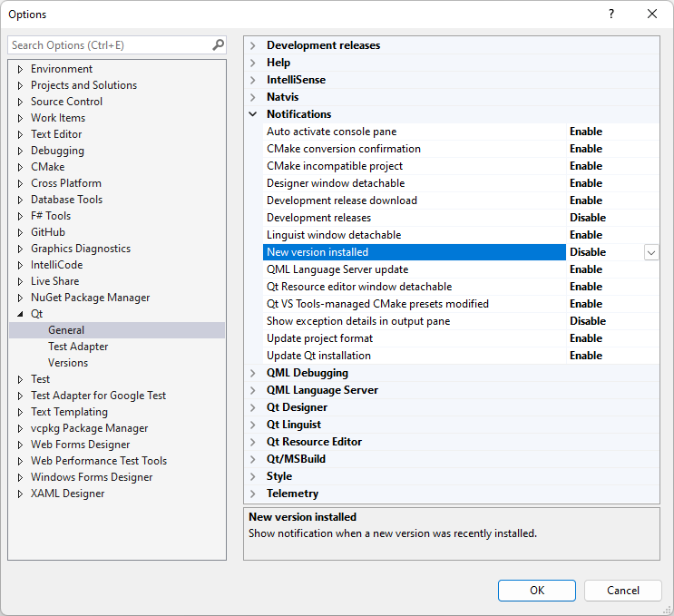
Task: Expand the Projects and Solutions node
Action: coord(20,85)
